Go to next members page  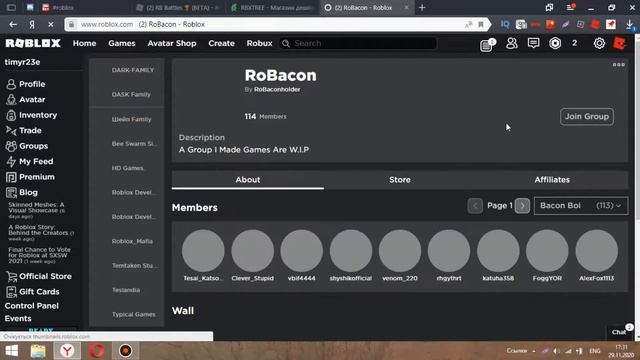522,206
